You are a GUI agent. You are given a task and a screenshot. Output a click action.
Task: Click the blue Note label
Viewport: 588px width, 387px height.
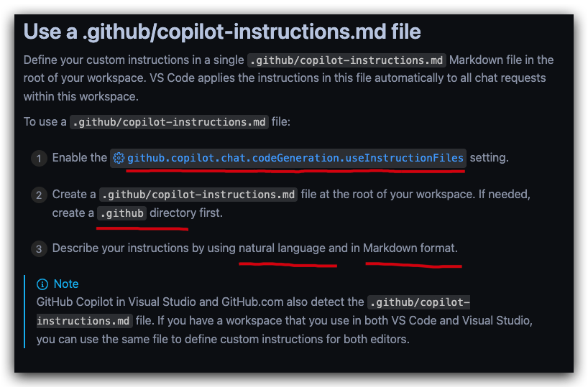point(66,284)
